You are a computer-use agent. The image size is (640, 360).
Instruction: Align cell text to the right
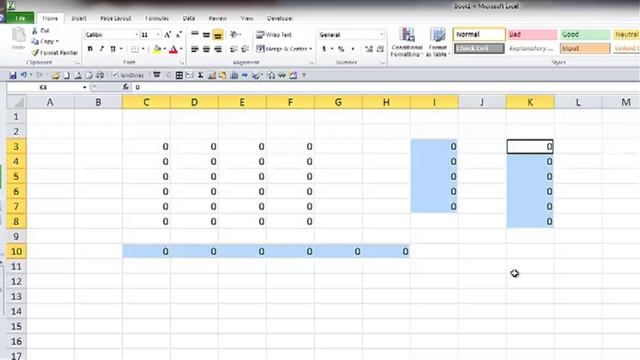[218, 49]
